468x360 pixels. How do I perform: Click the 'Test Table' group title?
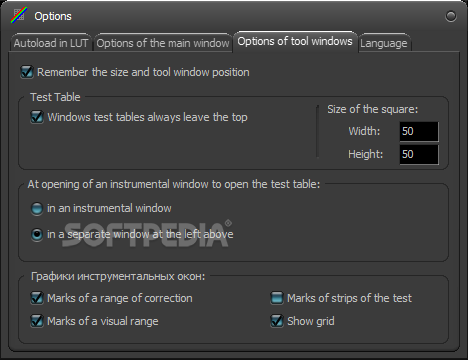(55, 97)
